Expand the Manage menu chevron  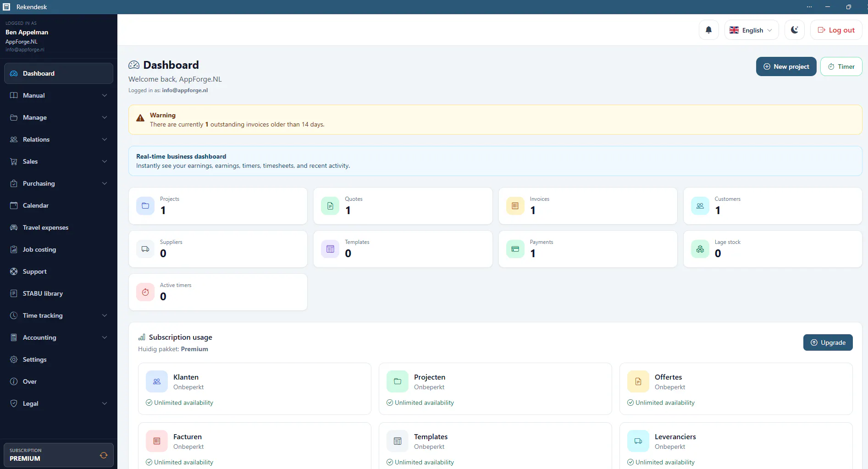pos(105,117)
